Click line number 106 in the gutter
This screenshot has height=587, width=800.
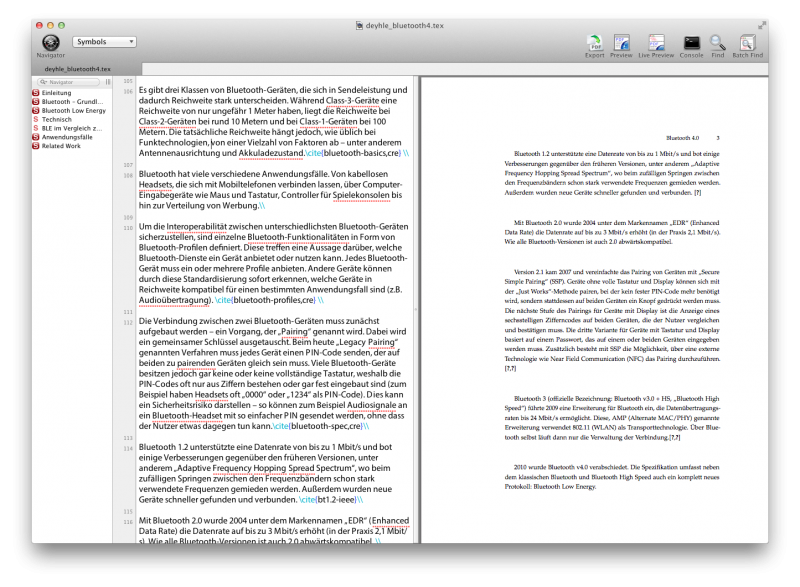click(128, 91)
